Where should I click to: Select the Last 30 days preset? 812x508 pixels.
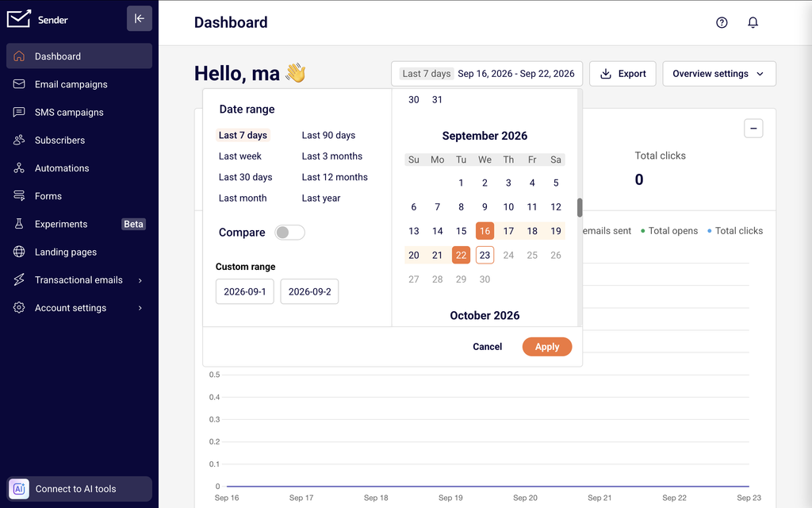pyautogui.click(x=246, y=177)
